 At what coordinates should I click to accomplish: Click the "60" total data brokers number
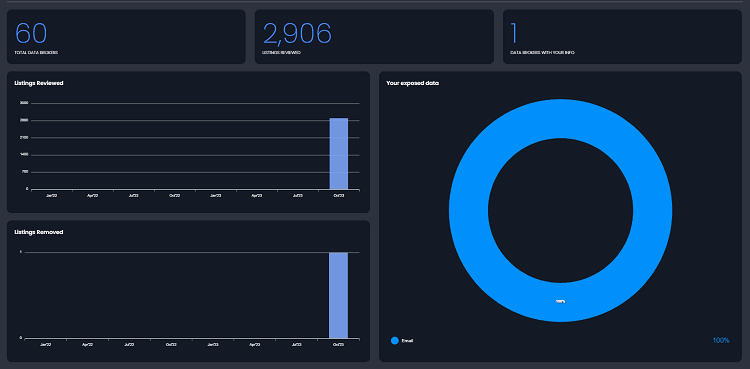click(31, 33)
